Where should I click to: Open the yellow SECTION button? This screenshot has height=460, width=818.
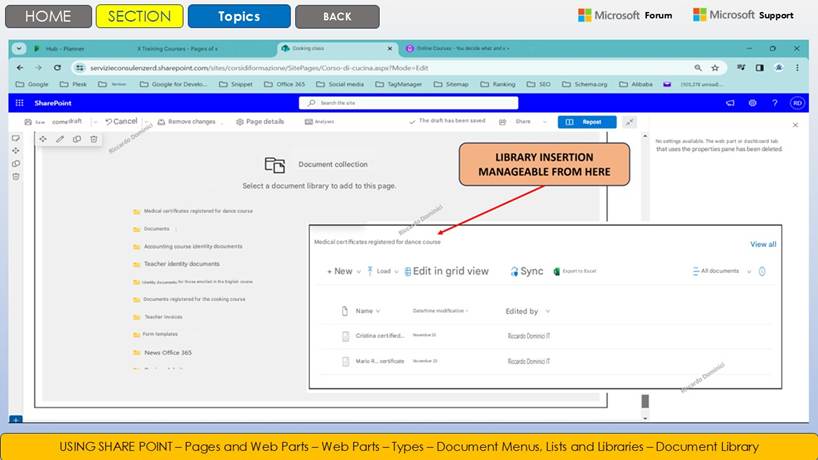click(x=139, y=16)
